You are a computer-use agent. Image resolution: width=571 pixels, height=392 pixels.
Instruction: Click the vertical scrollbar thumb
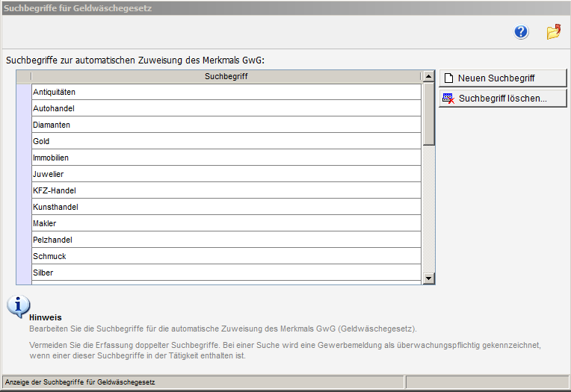429,113
